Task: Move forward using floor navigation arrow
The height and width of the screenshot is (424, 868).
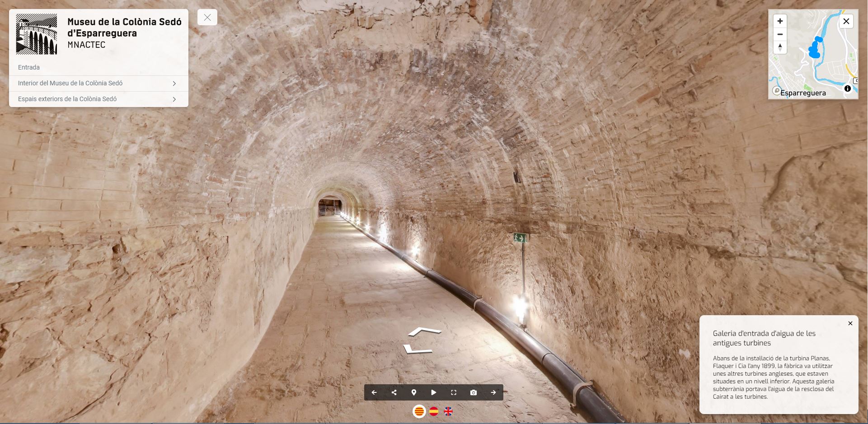Action: 424,332
